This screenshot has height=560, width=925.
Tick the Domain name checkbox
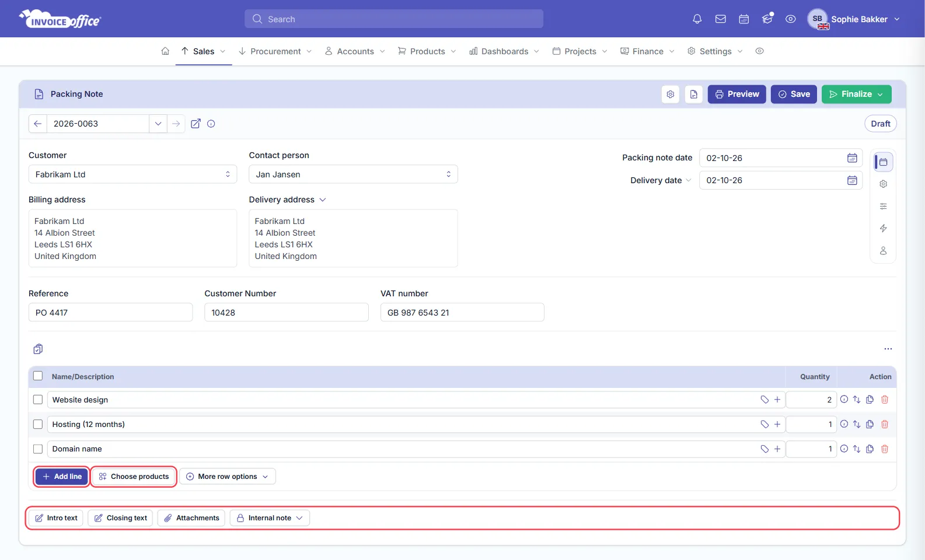tap(38, 449)
